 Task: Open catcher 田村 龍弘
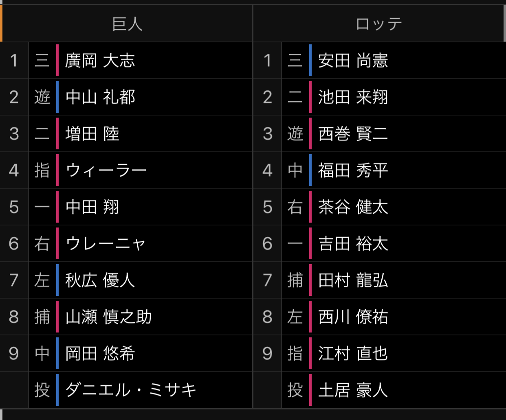(353, 280)
